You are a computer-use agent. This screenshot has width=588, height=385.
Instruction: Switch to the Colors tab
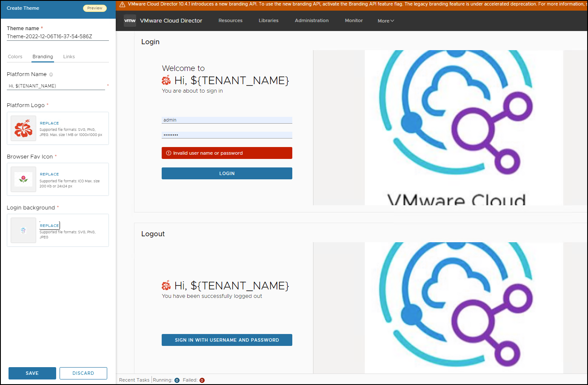pos(15,57)
